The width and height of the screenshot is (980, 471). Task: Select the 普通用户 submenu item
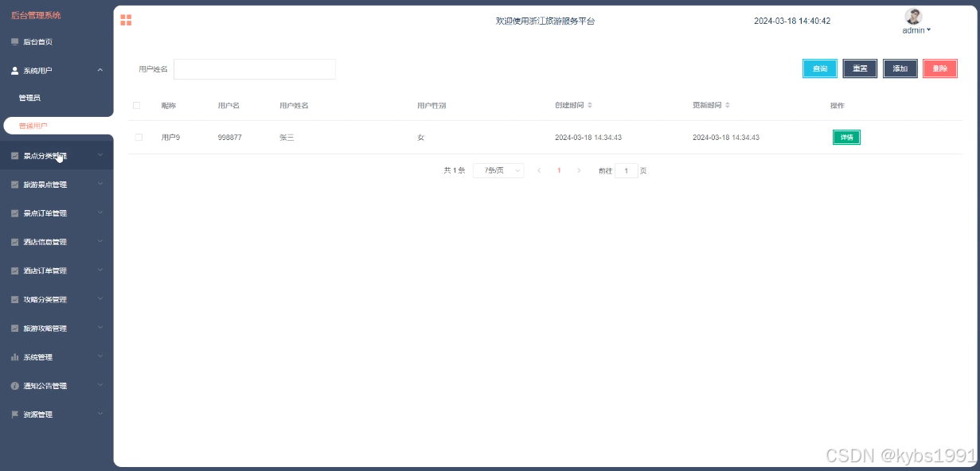(57, 126)
